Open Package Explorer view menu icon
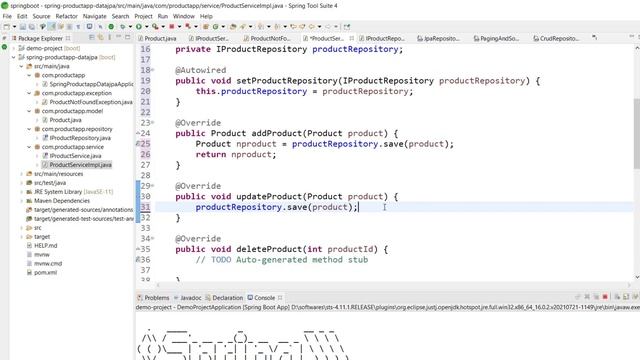The width and height of the screenshot is (640, 360). coord(110,38)
